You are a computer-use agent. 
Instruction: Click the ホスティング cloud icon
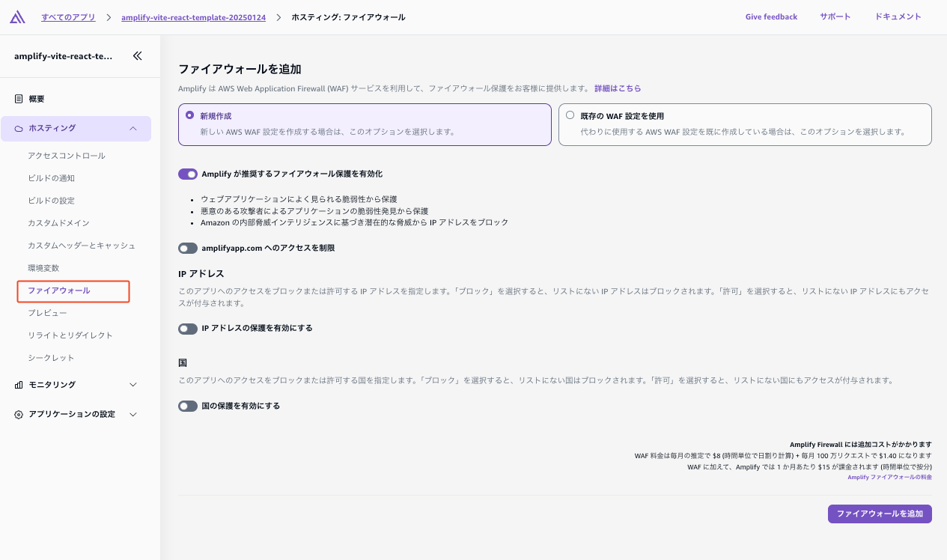point(19,129)
